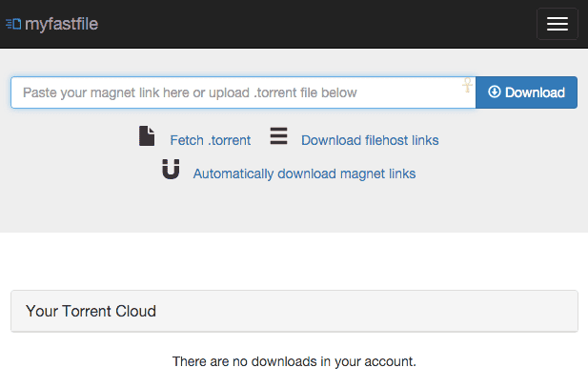
Task: Open the Fetch .torrent link
Action: click(211, 140)
